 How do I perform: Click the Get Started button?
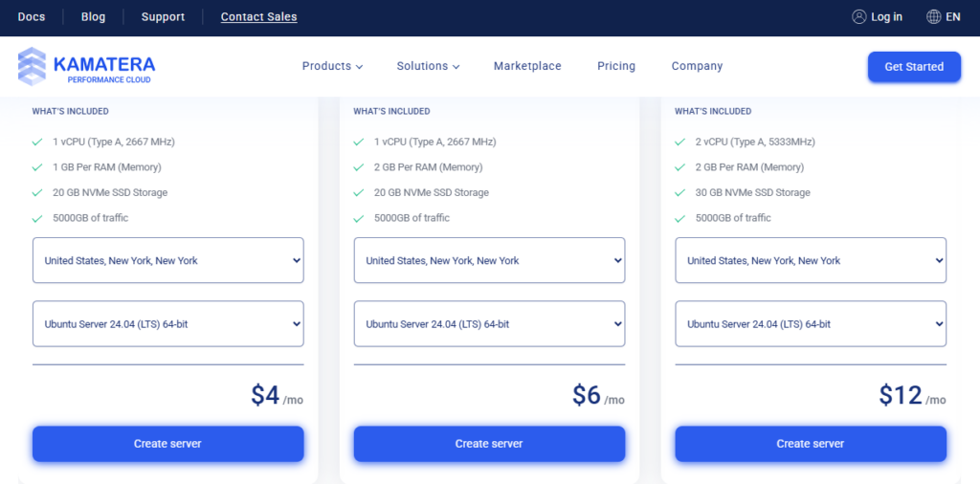pyautogui.click(x=914, y=67)
